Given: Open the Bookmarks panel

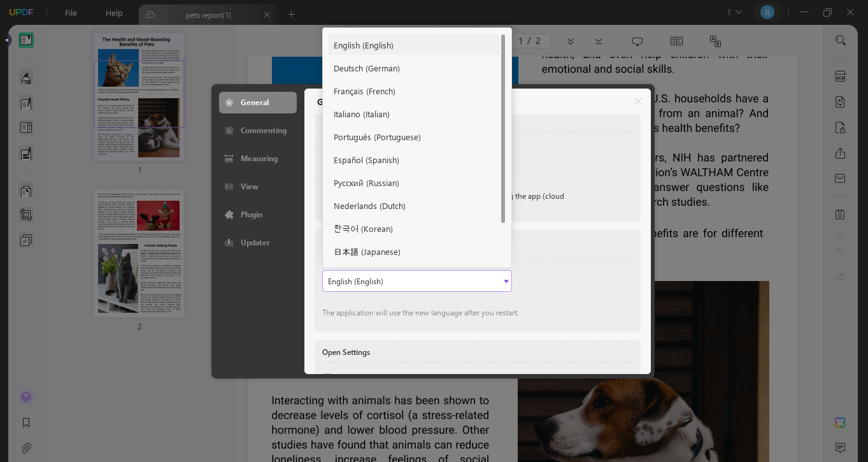Looking at the screenshot, I should 26,422.
